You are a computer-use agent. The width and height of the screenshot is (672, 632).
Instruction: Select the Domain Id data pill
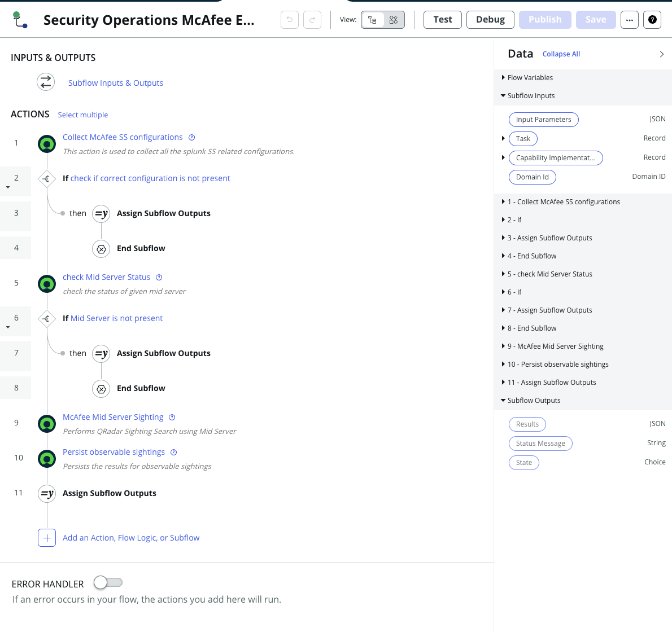(x=533, y=177)
